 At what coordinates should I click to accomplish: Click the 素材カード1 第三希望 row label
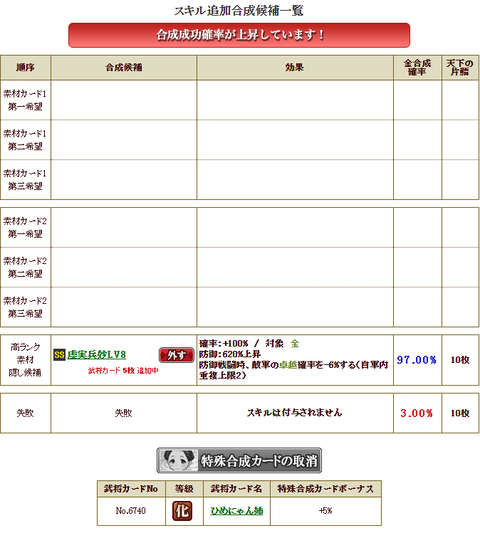click(25, 179)
